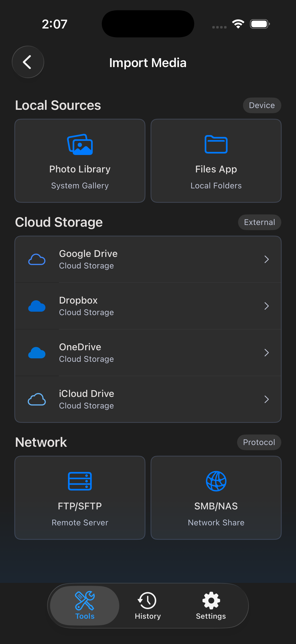296x644 pixels.
Task: Select the Google Drive cloud icon
Action: [37, 260]
